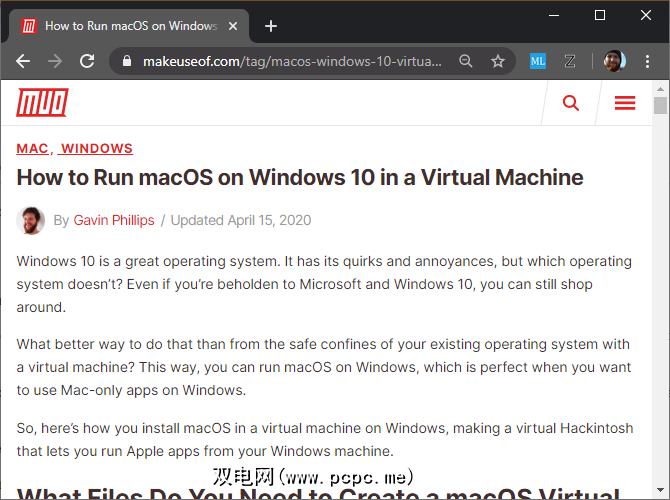
Task: Click the browser forward arrow
Action: pyautogui.click(x=55, y=62)
